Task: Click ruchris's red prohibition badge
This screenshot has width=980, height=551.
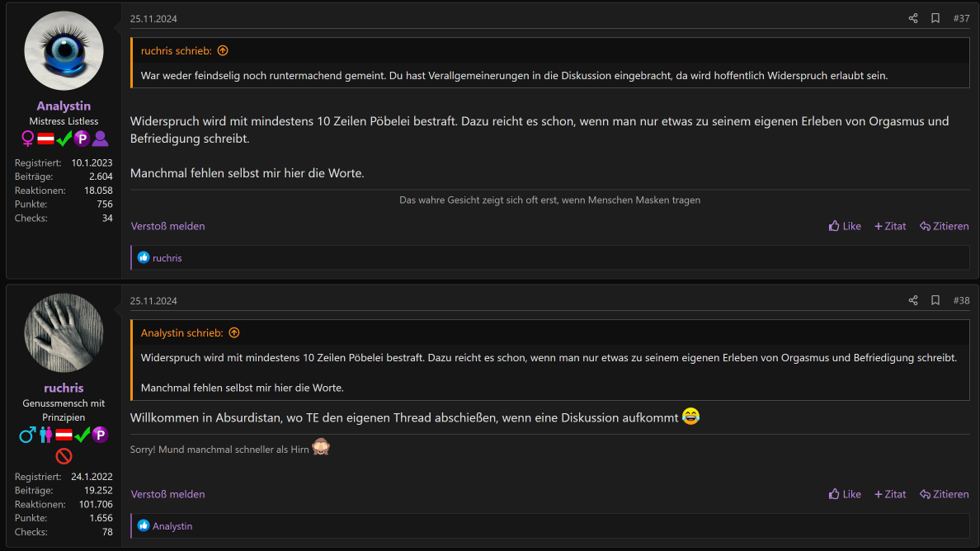Action: [x=64, y=457]
